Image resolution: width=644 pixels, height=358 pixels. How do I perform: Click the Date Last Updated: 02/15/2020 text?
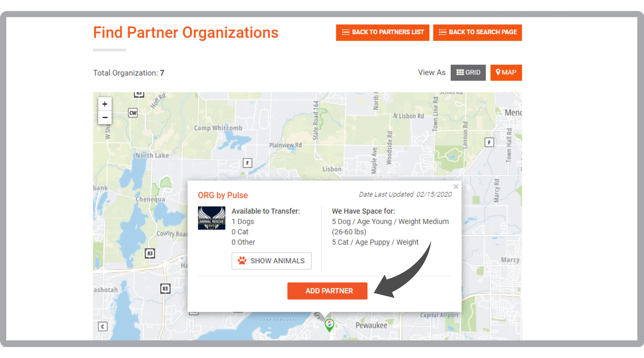coord(405,194)
